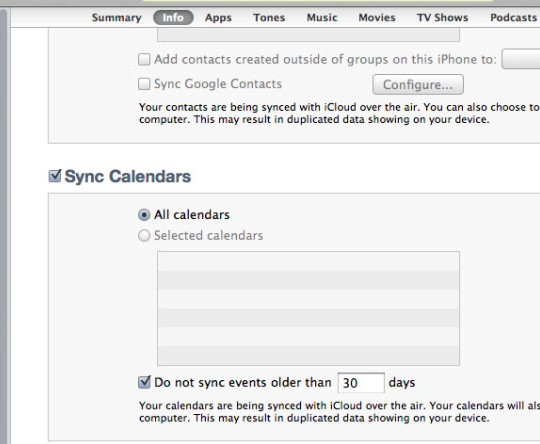Switch to the Summary tab
This screenshot has width=540, height=444.
[116, 18]
